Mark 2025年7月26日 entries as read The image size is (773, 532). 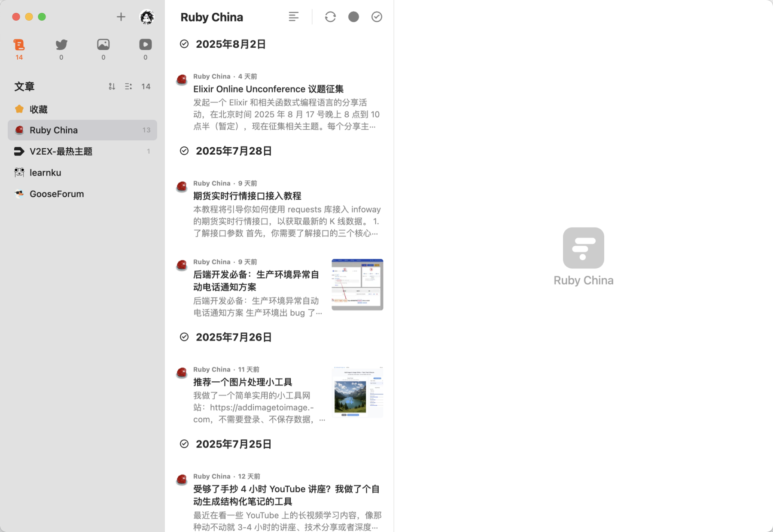click(184, 337)
